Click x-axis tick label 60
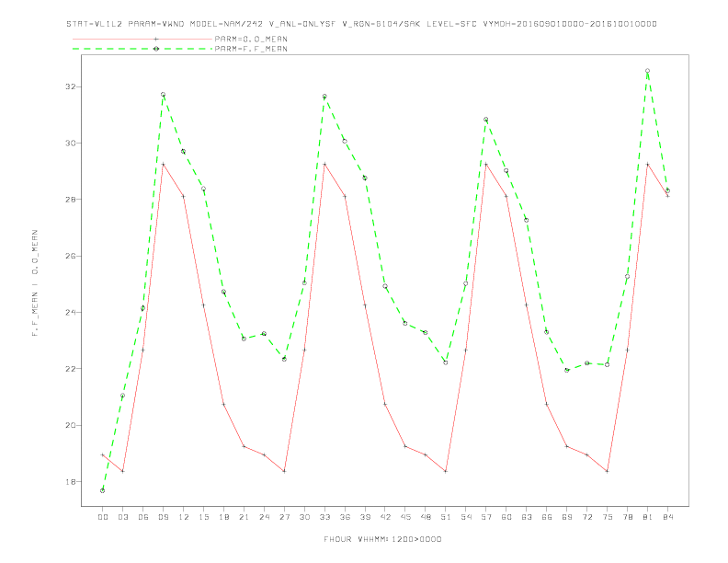The image size is (728, 563). tap(506, 517)
